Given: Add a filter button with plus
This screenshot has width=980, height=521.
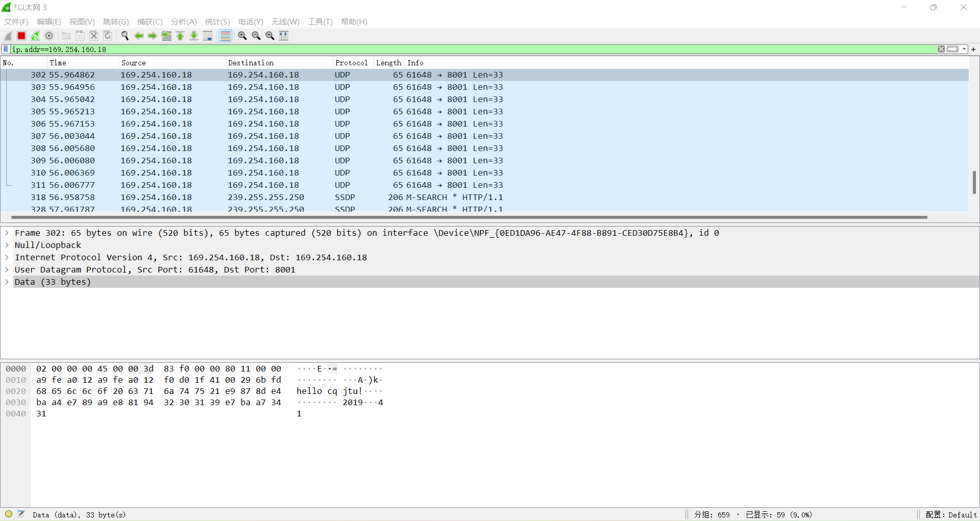Looking at the screenshot, I should point(973,49).
